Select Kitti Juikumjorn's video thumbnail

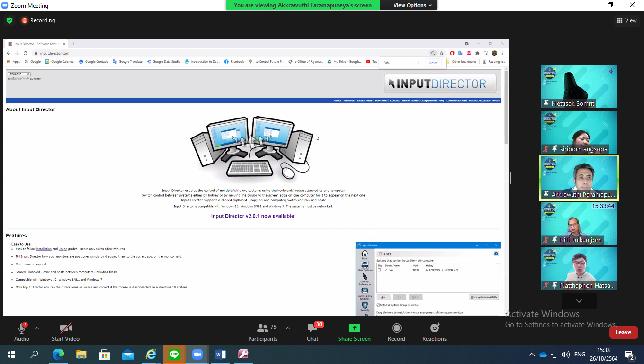click(x=579, y=223)
